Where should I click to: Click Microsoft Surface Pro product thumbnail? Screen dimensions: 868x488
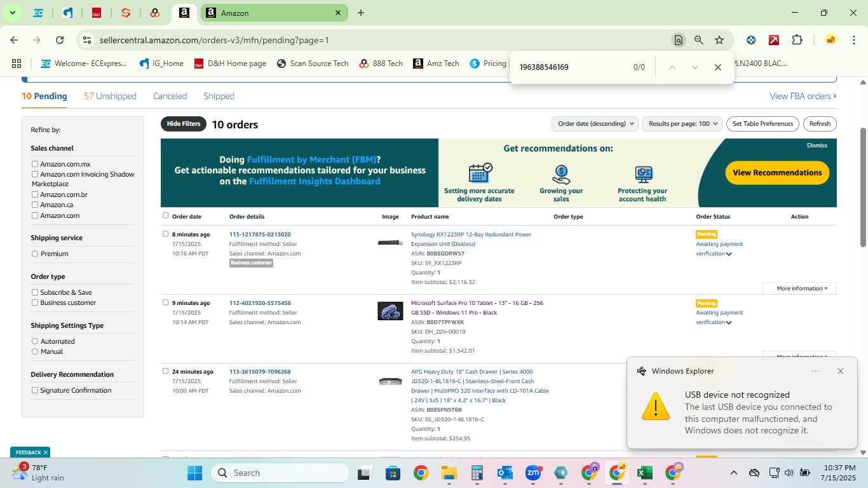pyautogui.click(x=390, y=311)
